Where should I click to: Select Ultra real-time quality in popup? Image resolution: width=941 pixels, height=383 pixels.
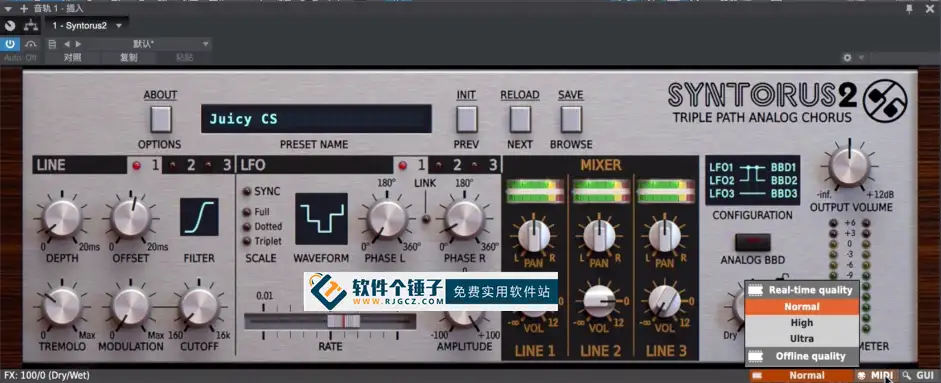pyautogui.click(x=802, y=339)
